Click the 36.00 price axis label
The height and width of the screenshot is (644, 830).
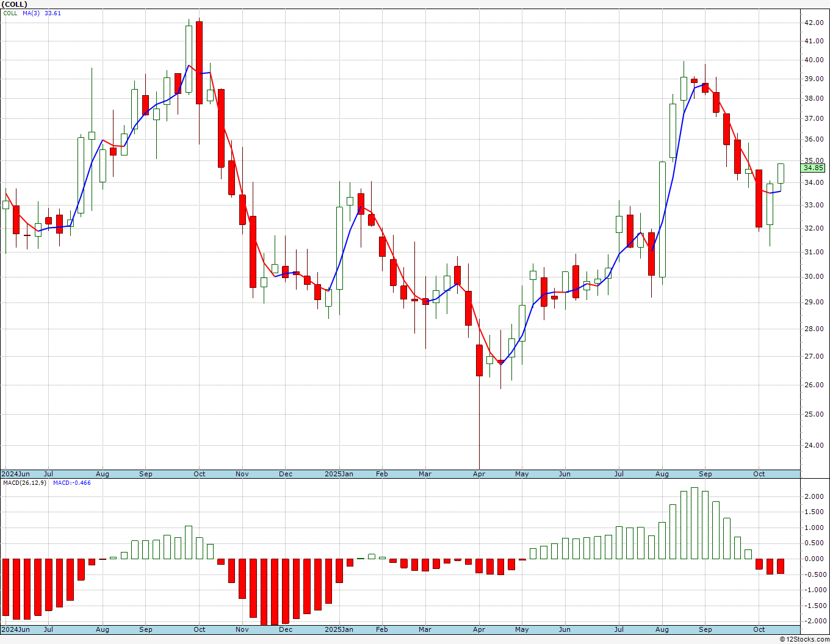pos(814,139)
